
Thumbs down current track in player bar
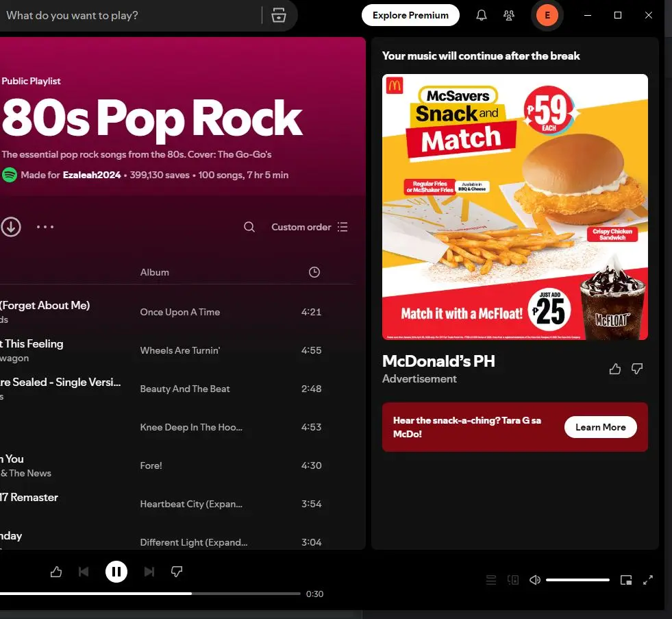pos(177,572)
